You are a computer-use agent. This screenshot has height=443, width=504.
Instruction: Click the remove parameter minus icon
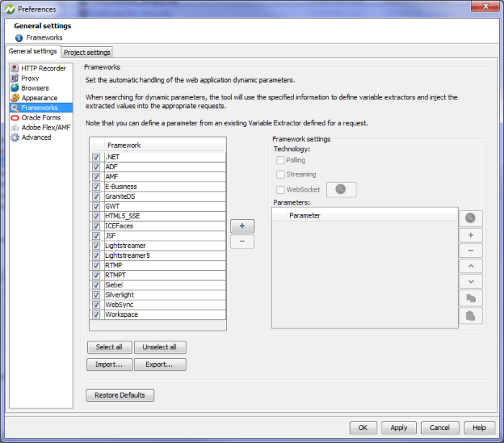[471, 251]
